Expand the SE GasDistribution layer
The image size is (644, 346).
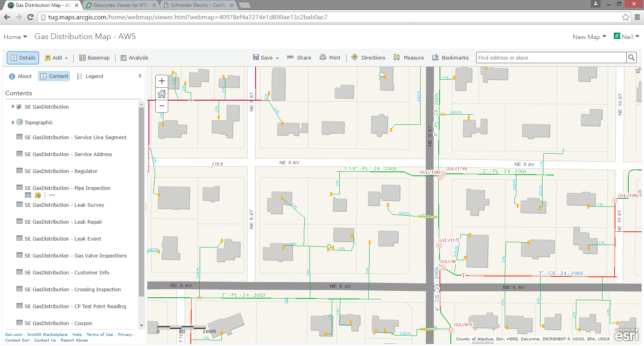13,107
